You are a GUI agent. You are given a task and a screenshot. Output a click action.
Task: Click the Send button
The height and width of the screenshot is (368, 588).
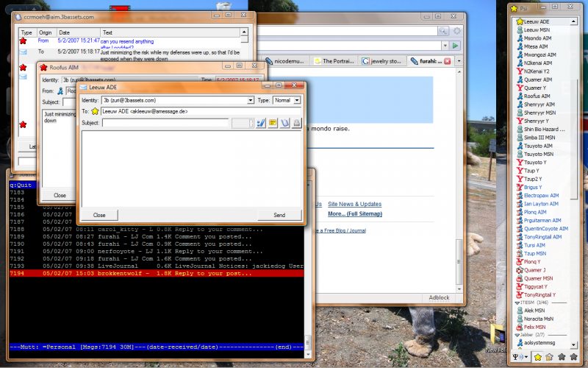pyautogui.click(x=279, y=215)
